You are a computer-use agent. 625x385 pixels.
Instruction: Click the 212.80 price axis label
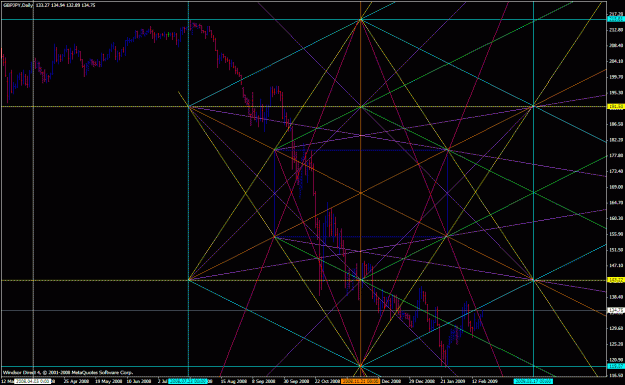point(616,30)
